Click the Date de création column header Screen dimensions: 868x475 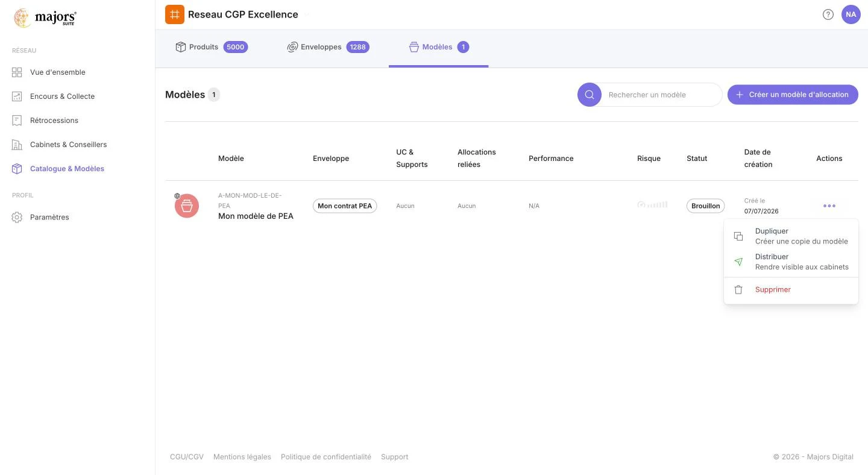pos(758,159)
